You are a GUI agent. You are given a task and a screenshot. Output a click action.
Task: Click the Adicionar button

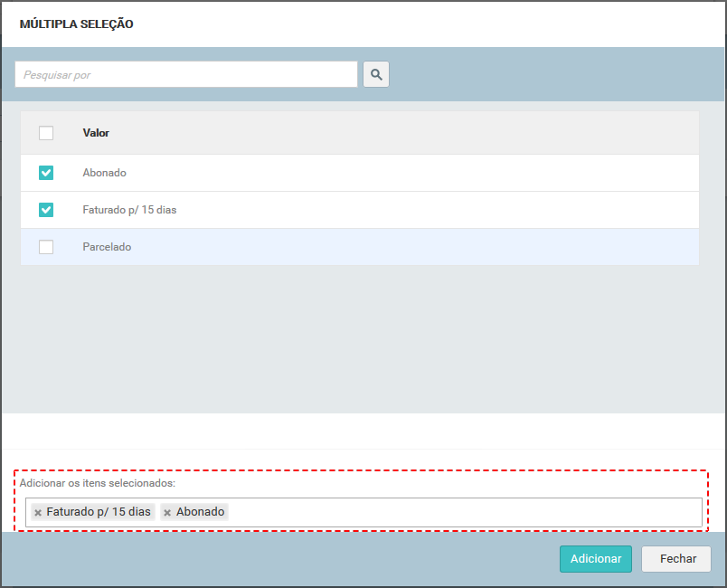[596, 559]
